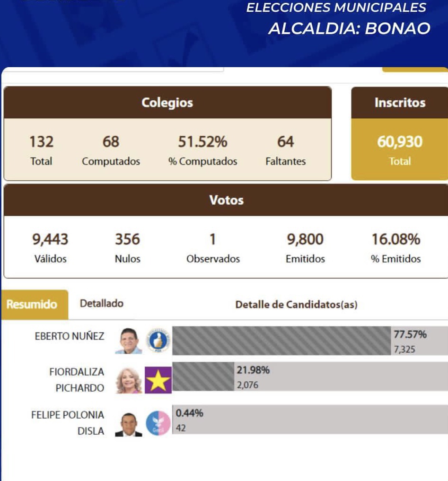Click the Inscritos header panel

400,103
